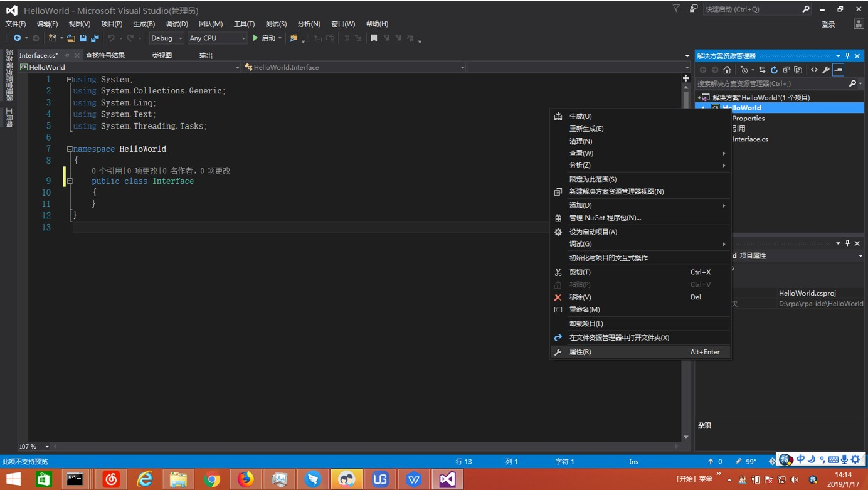Open the HelloWorld project navigation dropdown

130,67
